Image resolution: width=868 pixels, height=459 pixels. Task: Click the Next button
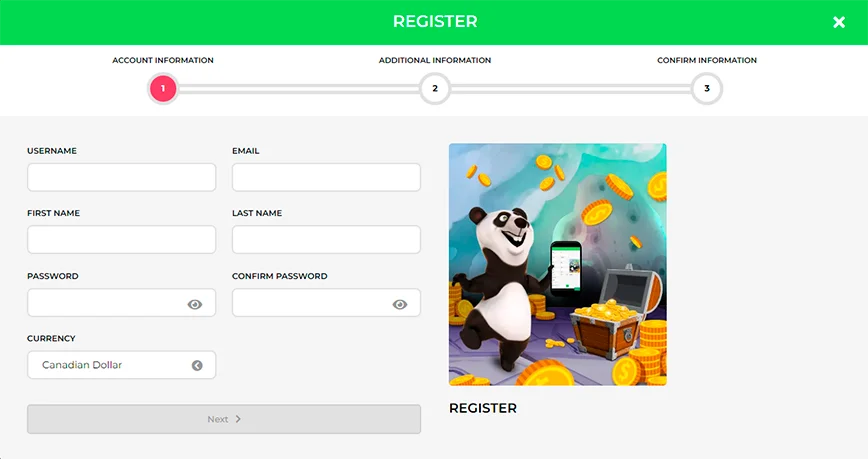pyautogui.click(x=224, y=419)
